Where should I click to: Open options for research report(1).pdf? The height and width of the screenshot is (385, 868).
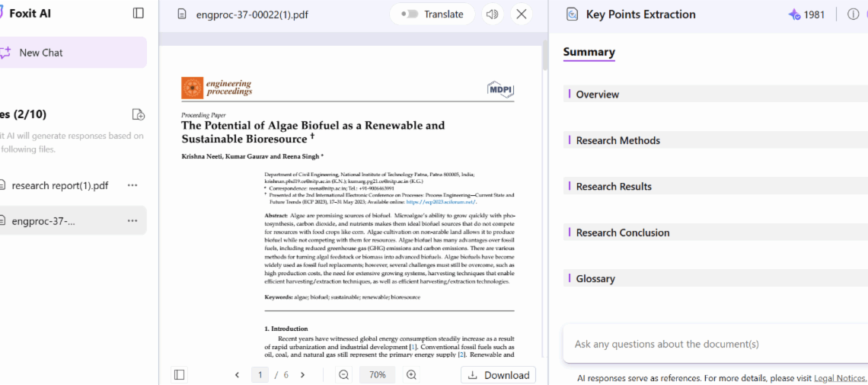132,185
